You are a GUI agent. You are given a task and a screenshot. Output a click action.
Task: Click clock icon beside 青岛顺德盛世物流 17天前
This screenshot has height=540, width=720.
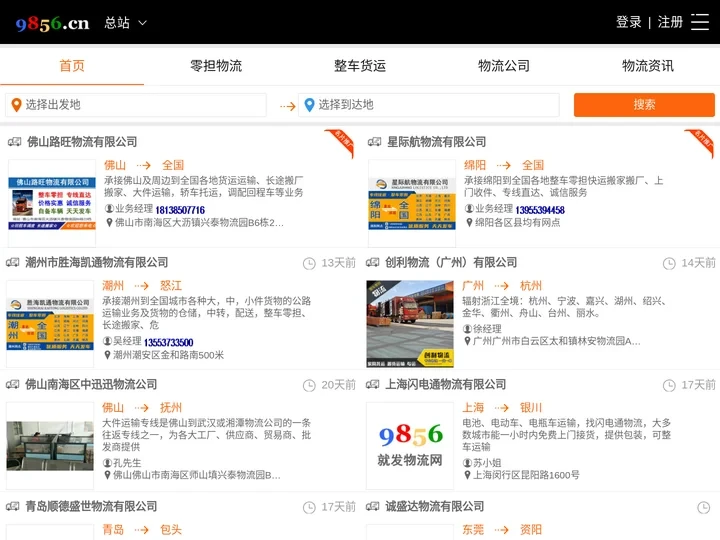(x=309, y=507)
